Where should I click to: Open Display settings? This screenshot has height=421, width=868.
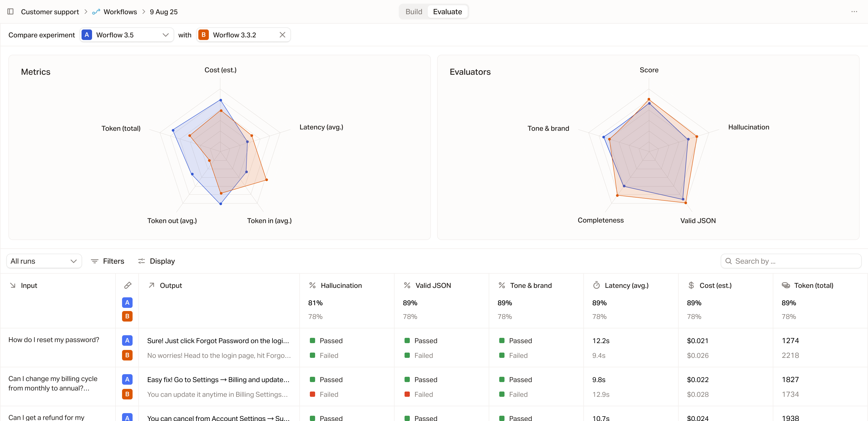coord(156,261)
